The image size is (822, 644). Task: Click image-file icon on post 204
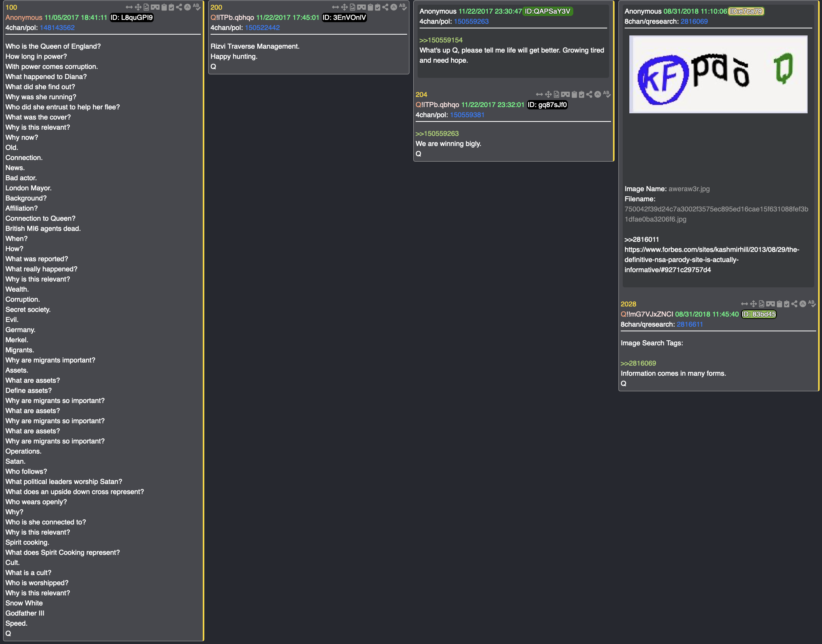click(557, 95)
